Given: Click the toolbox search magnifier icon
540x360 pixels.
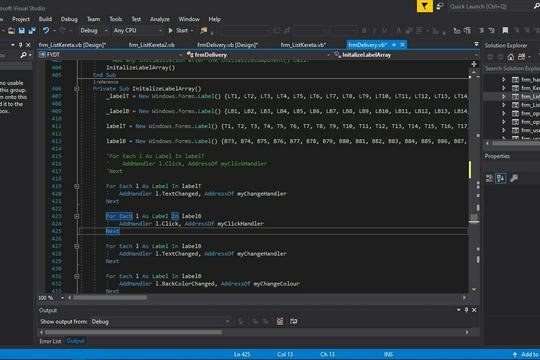Looking at the screenshot, I should tap(23, 55).
